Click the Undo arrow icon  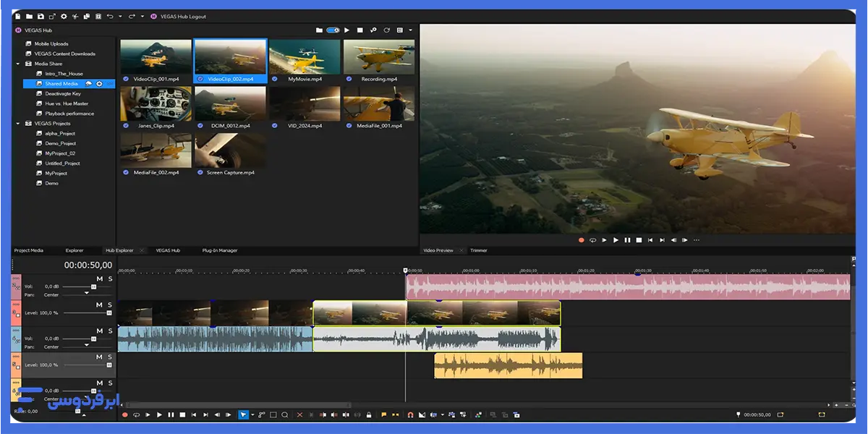[x=109, y=16]
